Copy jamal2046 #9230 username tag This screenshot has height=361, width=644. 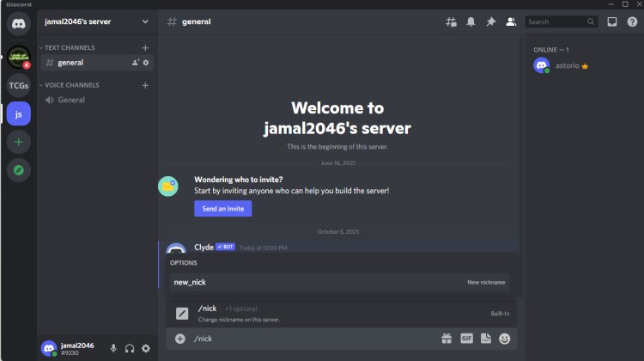point(77,349)
